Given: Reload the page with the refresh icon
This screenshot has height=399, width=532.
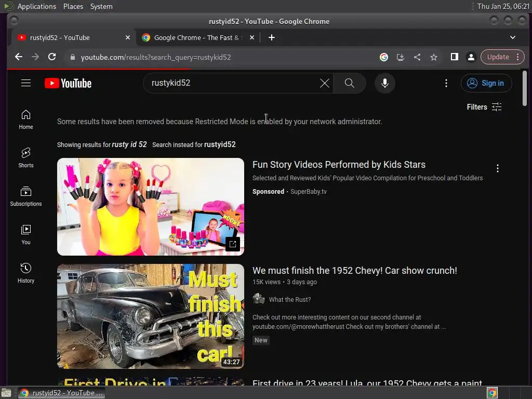Looking at the screenshot, I should [52, 57].
